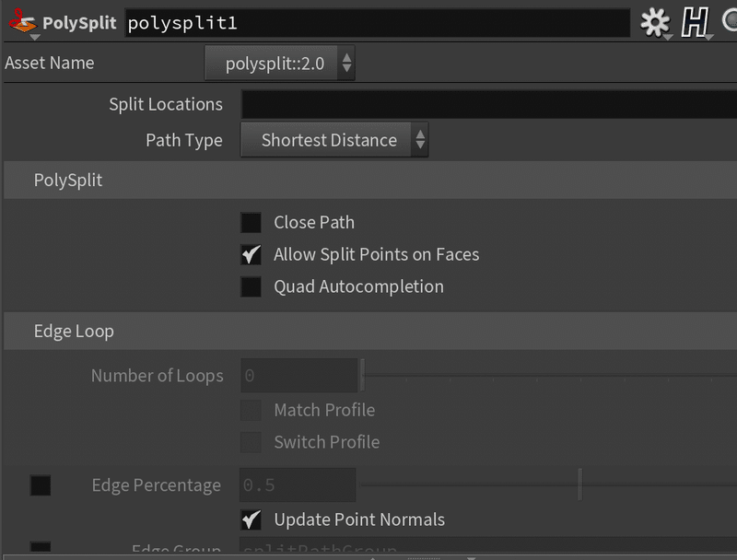Click the Houdini help icon
Screen dimensions: 737x560
point(695,23)
